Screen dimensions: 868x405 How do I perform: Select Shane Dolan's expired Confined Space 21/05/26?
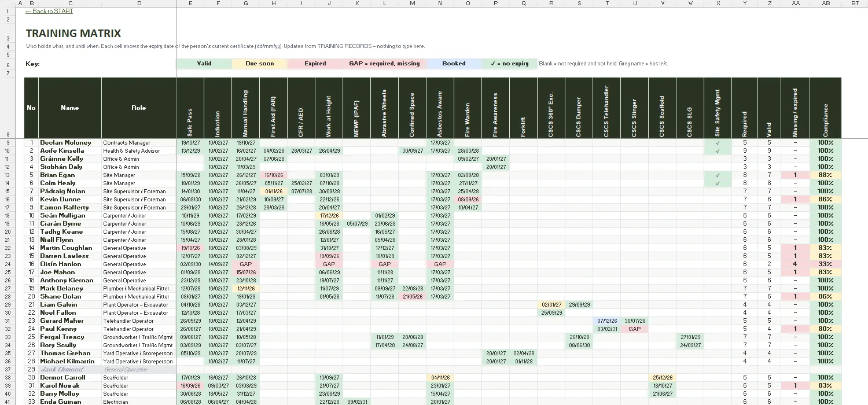pos(412,296)
